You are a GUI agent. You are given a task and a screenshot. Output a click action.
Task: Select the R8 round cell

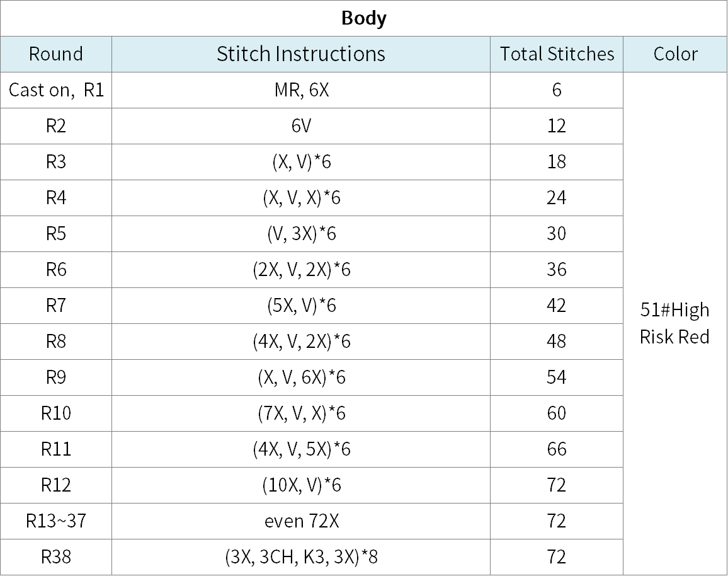(x=55, y=342)
